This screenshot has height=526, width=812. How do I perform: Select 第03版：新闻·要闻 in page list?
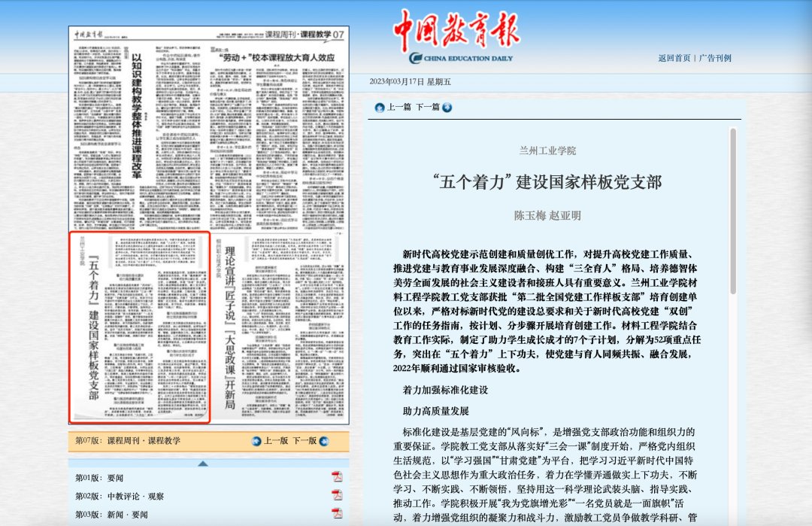point(111,515)
